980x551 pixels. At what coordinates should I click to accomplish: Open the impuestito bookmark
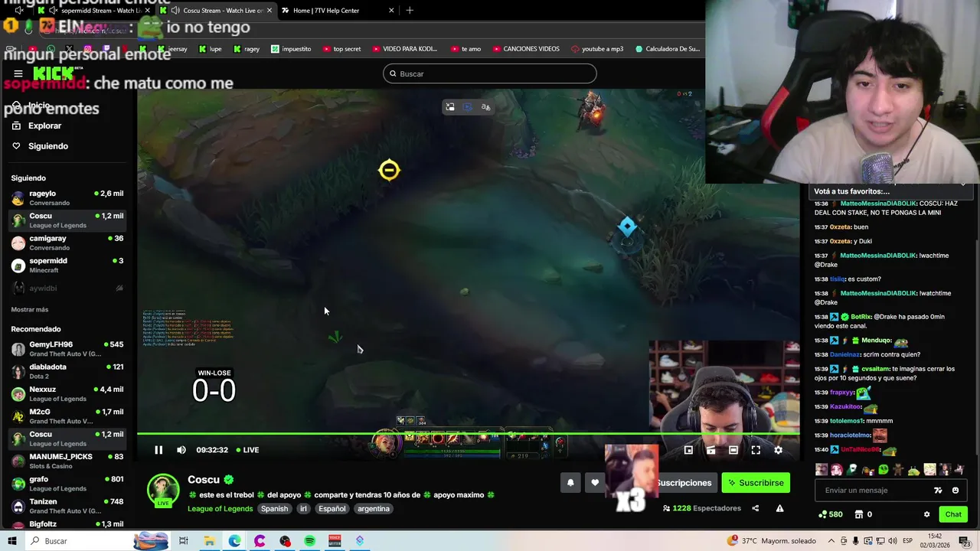(290, 49)
